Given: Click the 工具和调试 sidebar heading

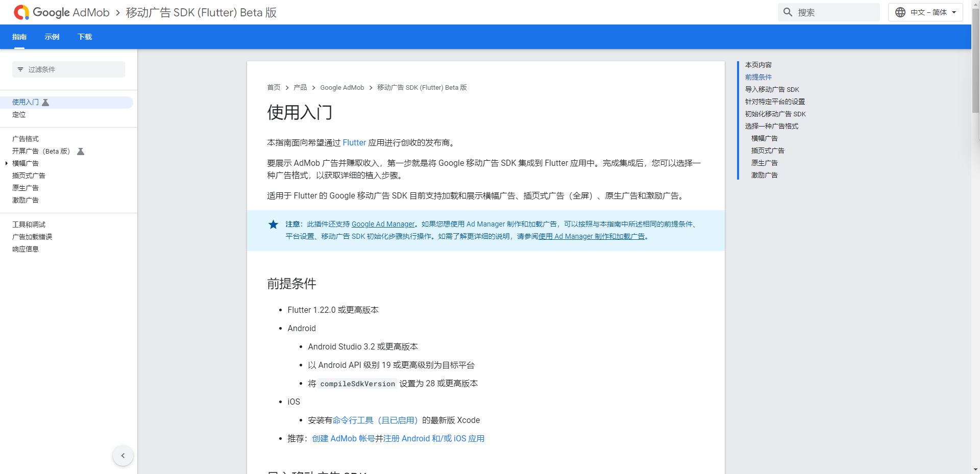Looking at the screenshot, I should (29, 224).
